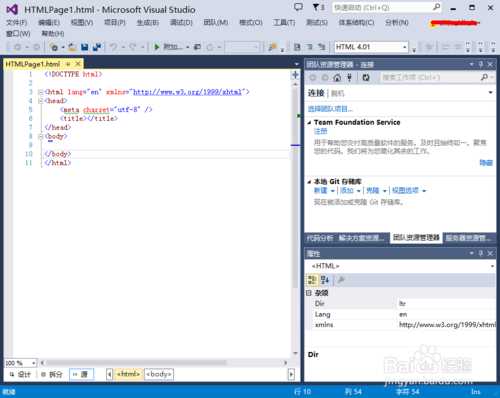Screen dimensions: 500x398
Task: Click the Add link under local Git
Action: 347,191
